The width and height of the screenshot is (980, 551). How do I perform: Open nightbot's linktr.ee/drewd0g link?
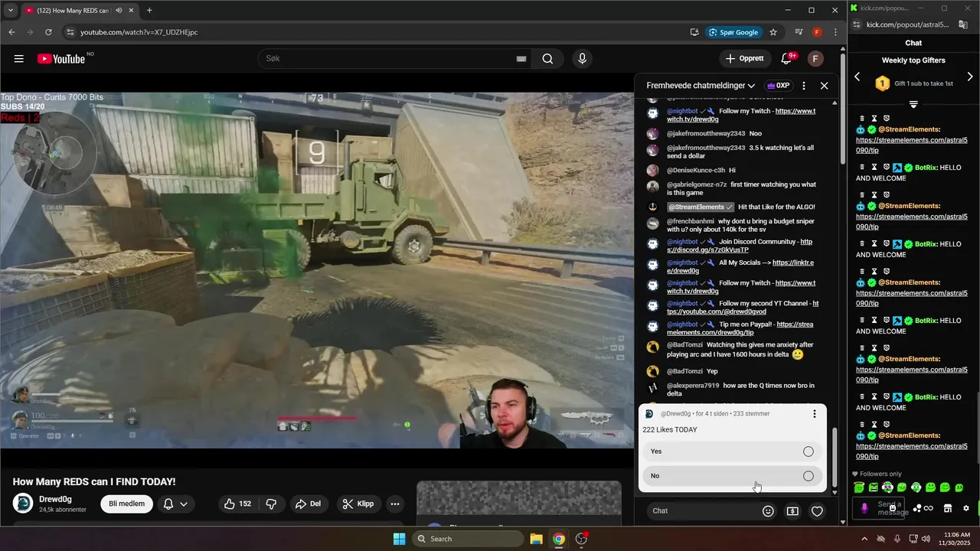pos(740,266)
